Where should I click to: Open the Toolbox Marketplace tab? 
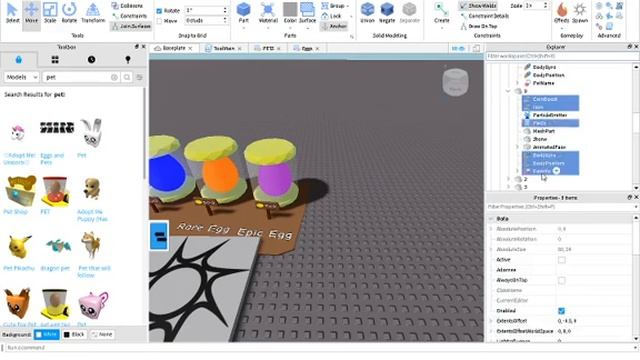[18, 60]
